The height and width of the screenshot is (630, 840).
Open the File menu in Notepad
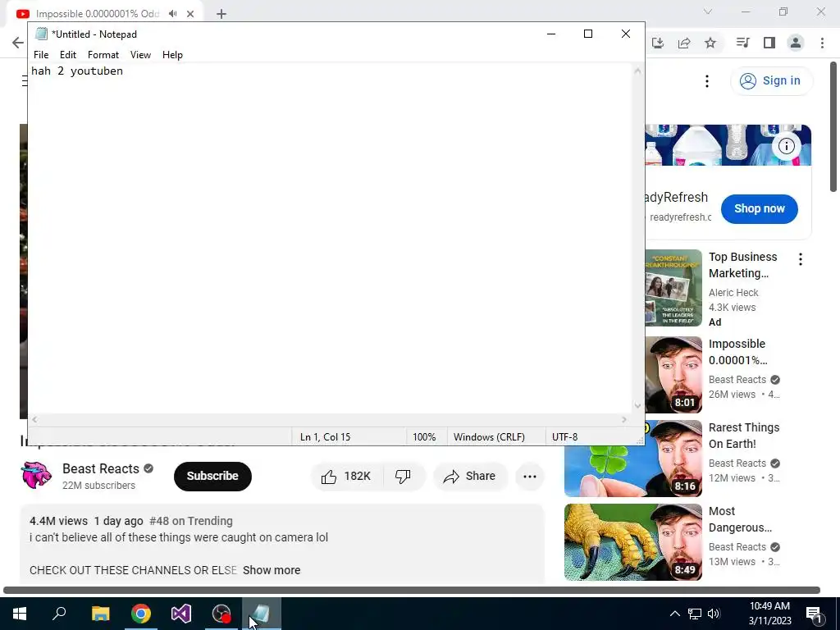pos(41,55)
